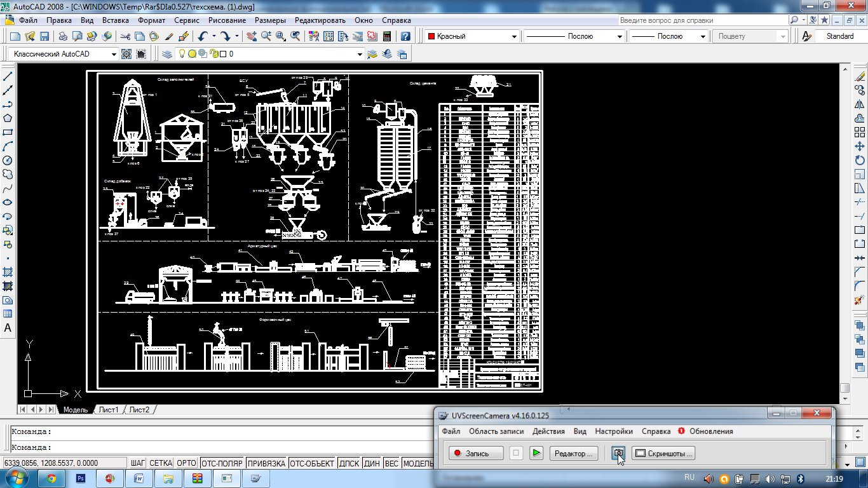Screen dimensions: 868x488
Task: Switch to the Лист1 tab
Action: (x=109, y=410)
